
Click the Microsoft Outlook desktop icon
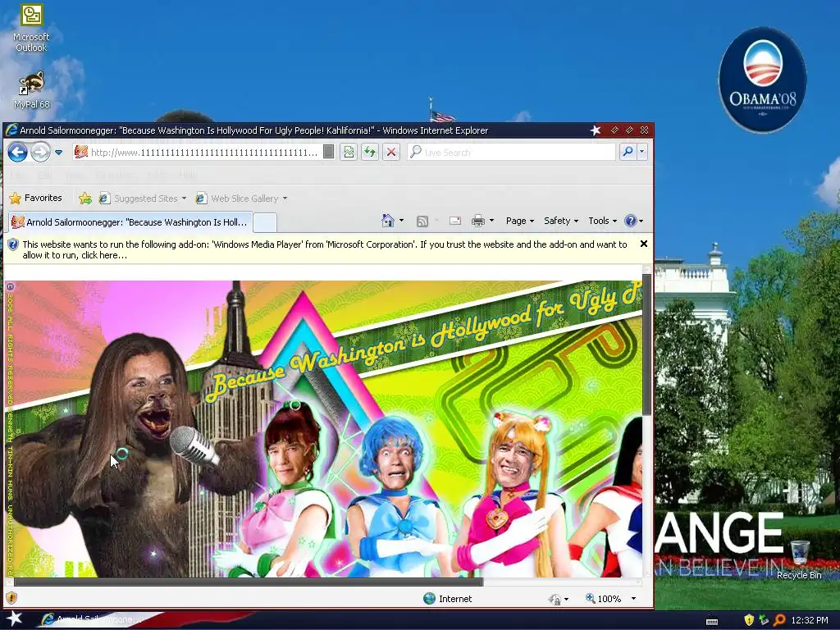tap(31, 28)
